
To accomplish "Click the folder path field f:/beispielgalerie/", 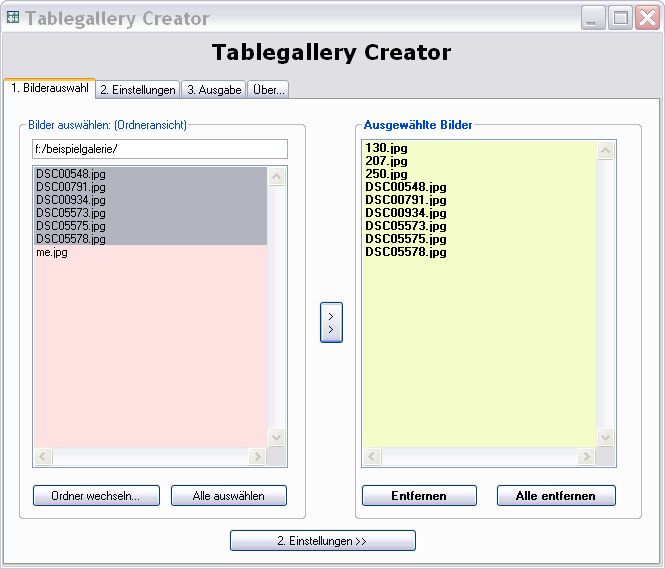I will point(159,149).
